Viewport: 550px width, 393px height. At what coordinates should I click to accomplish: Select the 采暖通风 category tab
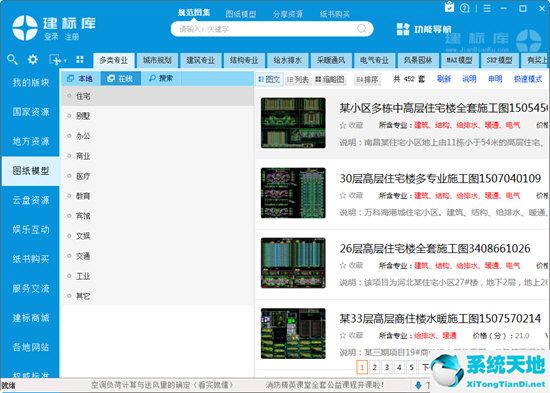(x=331, y=60)
